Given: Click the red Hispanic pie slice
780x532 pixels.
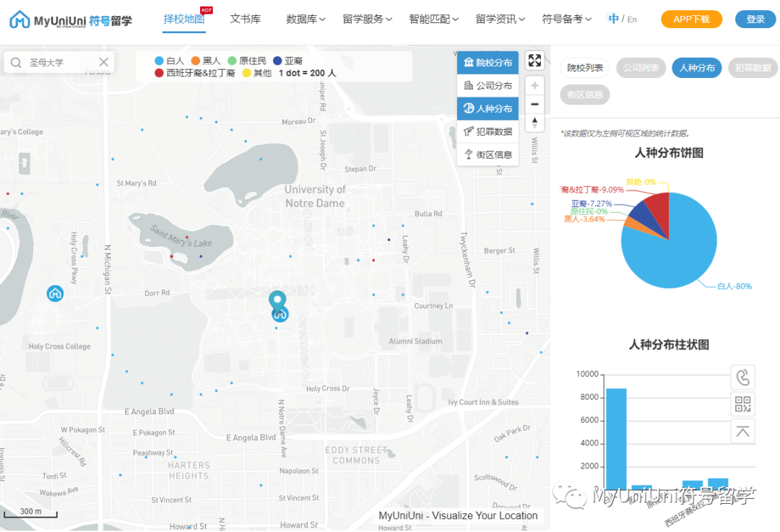Looking at the screenshot, I should point(659,211).
